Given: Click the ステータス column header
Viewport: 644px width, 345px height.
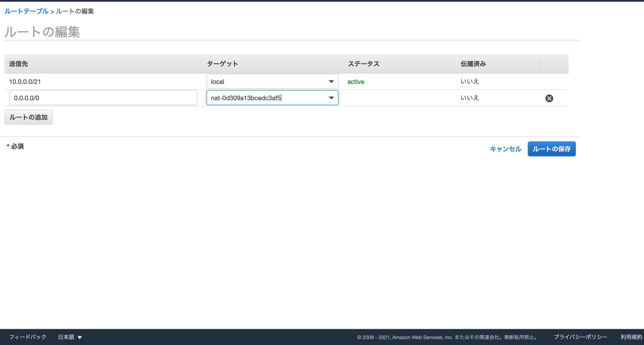Looking at the screenshot, I should click(364, 64).
